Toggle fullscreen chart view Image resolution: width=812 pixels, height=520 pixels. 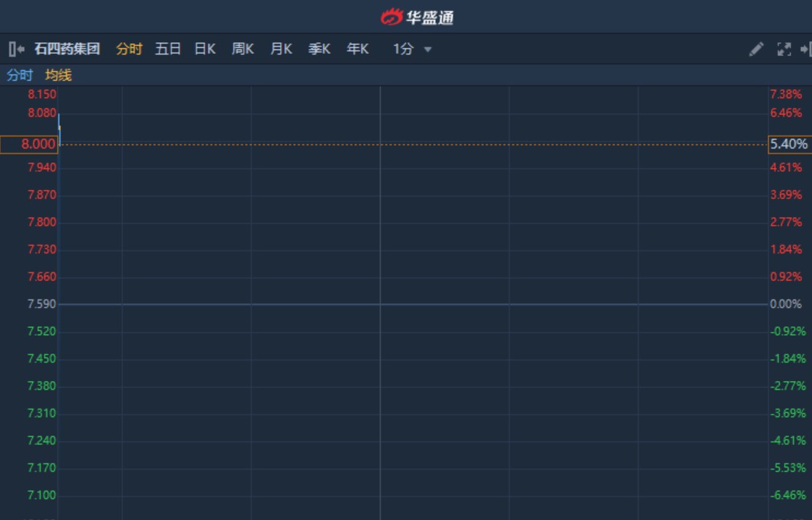tap(784, 49)
